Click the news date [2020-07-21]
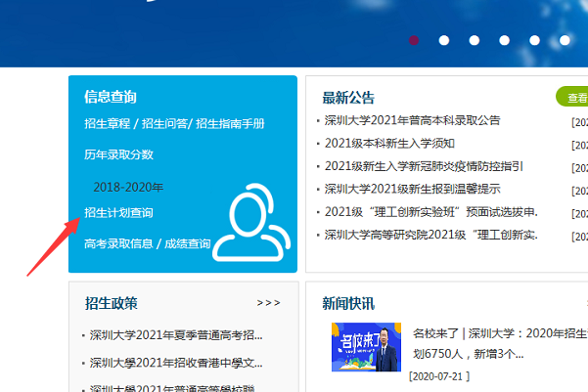The height and width of the screenshot is (392, 588). (x=439, y=376)
